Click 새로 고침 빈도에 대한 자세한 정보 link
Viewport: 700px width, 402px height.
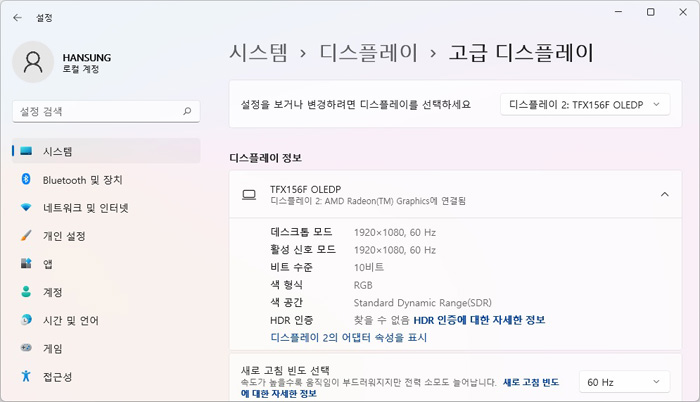coord(531,382)
